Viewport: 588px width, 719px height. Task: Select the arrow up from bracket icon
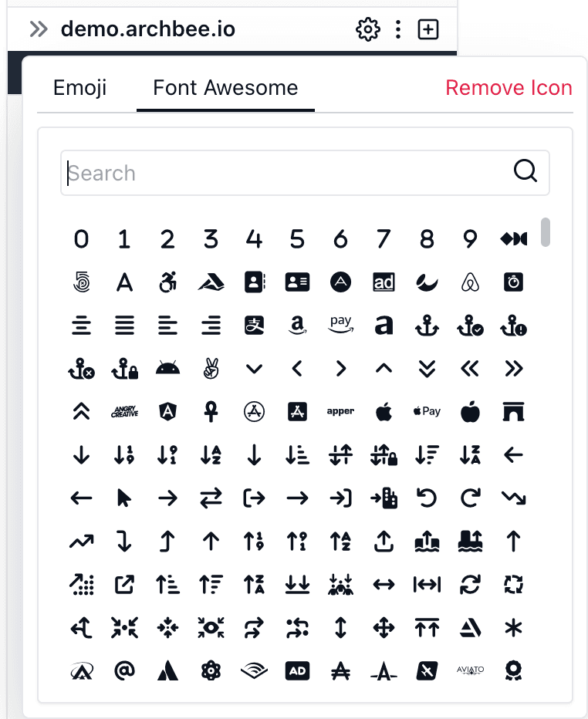384,541
